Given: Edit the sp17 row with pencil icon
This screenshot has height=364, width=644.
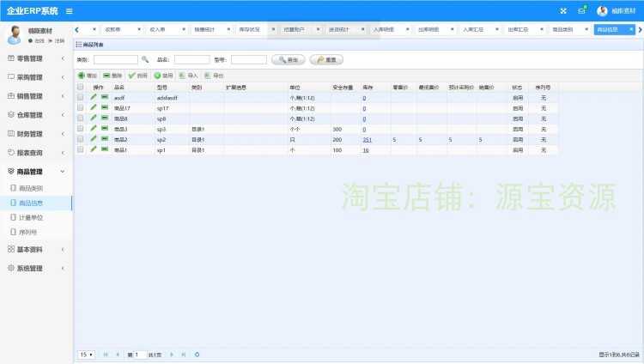Looking at the screenshot, I should [94, 107].
